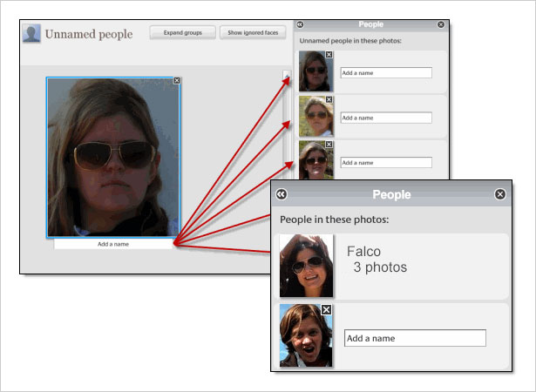Click the third Add a name field in Unnamed people list
This screenshot has width=536, height=392.
point(386,163)
